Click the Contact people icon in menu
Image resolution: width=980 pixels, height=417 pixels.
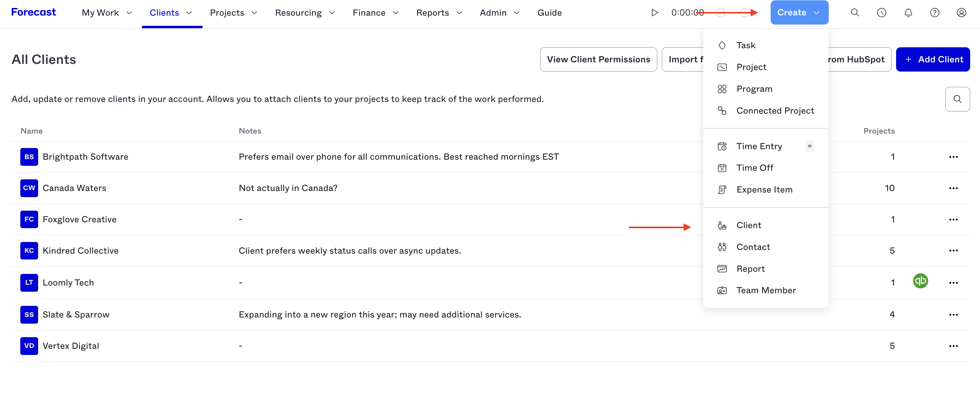click(x=722, y=247)
